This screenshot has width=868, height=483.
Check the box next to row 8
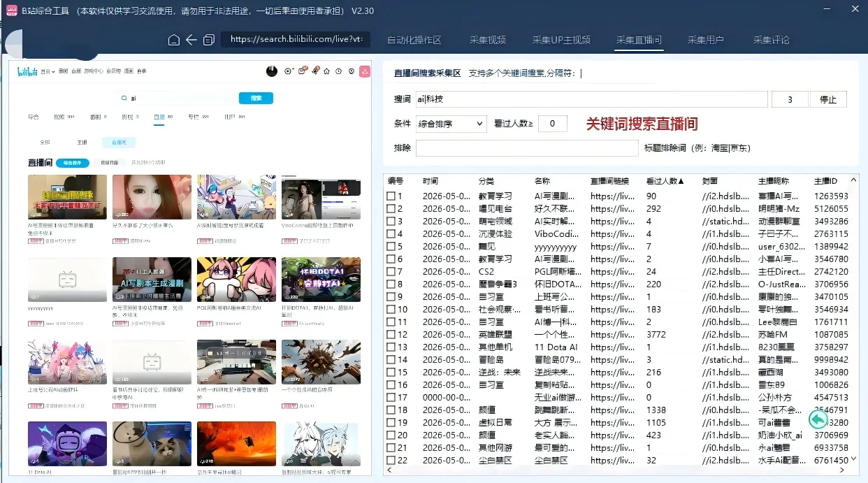(x=391, y=284)
